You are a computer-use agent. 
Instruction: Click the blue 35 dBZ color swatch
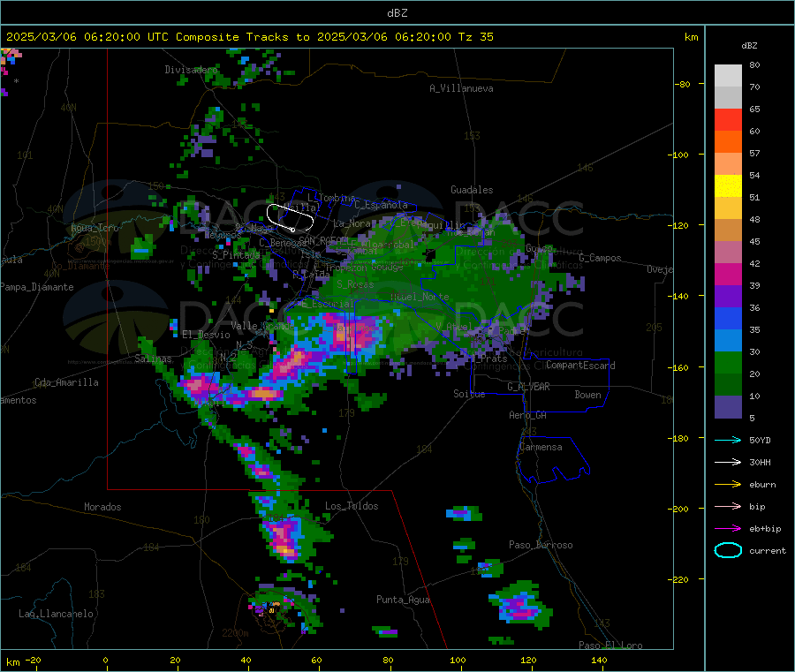728,318
